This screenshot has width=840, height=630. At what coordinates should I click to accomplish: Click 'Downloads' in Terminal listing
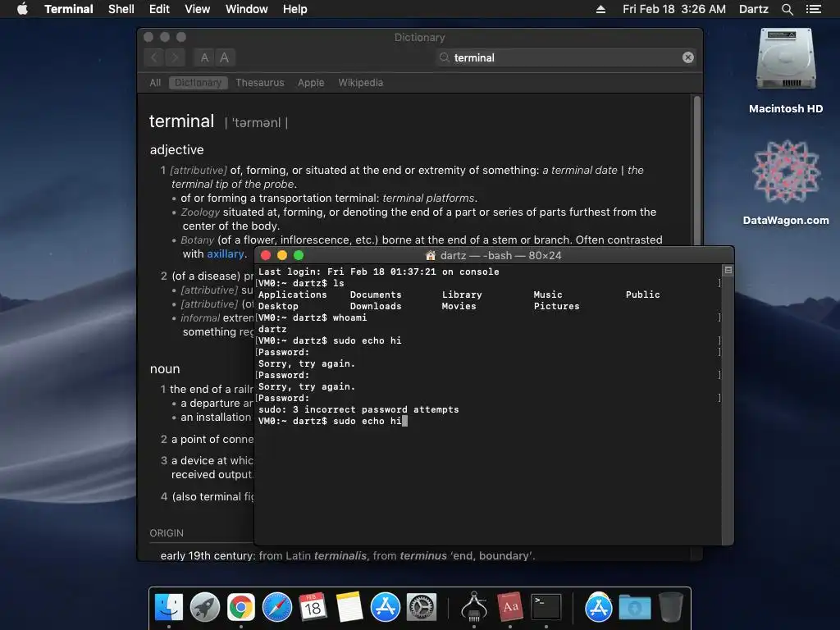376,307
